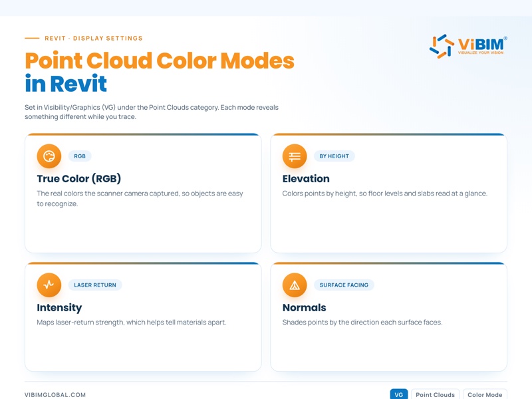Click the REVIT · DISPLAY SETTINGS label
Viewport: 532px width, 399px height.
pos(94,39)
